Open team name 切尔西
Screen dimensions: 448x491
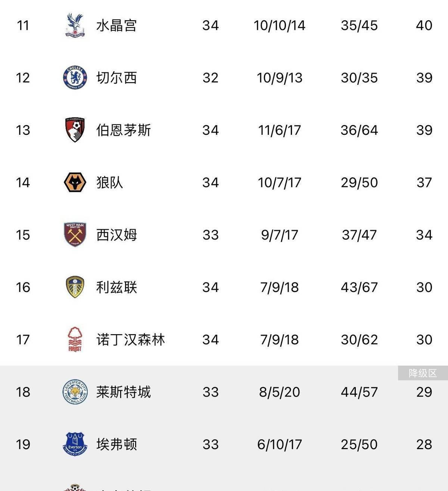tap(116, 78)
